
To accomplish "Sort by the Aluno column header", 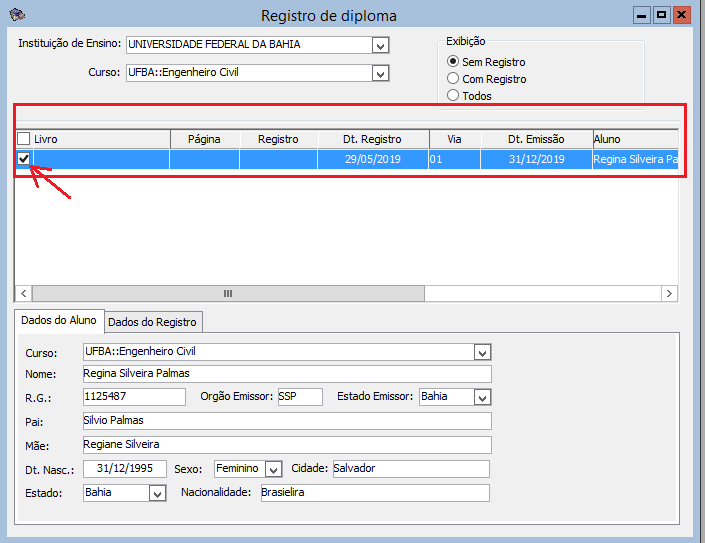I will 636,139.
